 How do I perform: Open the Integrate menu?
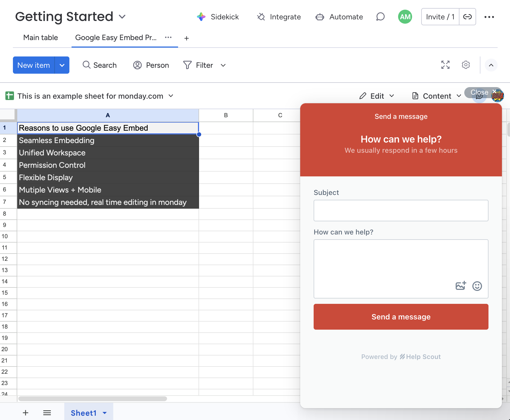279,17
